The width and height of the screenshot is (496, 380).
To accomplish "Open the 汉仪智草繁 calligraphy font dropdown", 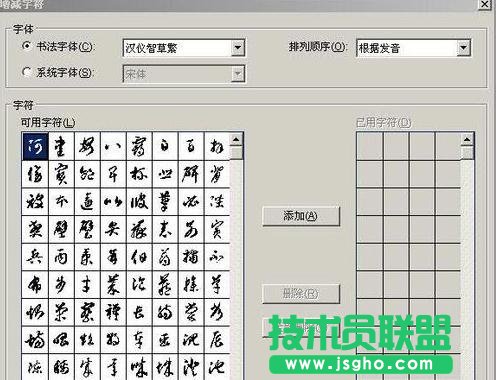I will (238, 48).
